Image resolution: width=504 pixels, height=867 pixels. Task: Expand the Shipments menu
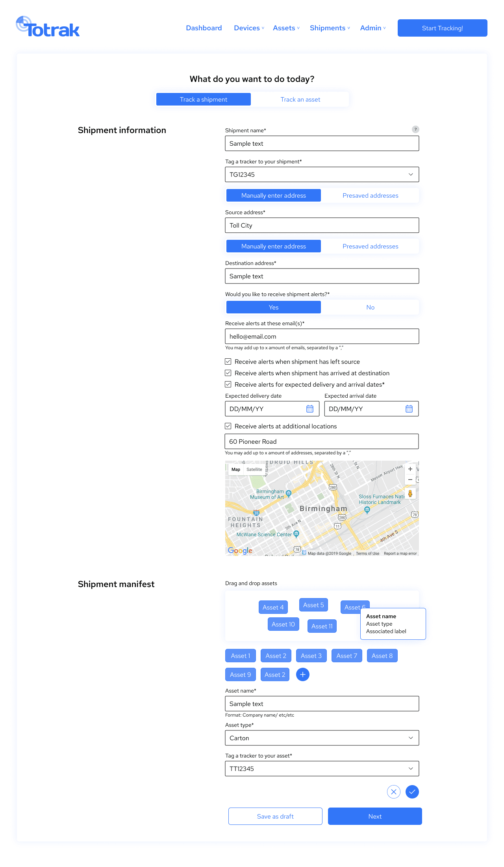click(x=330, y=28)
